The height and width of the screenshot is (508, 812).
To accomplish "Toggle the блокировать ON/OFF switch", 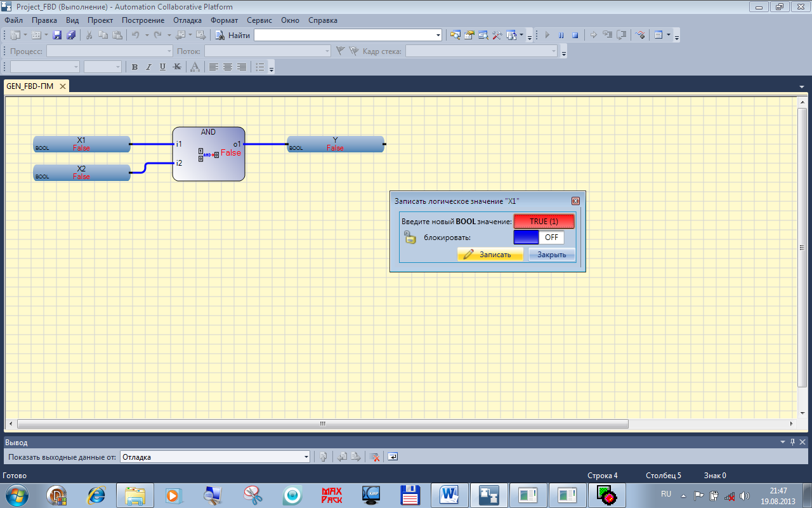I will point(539,237).
